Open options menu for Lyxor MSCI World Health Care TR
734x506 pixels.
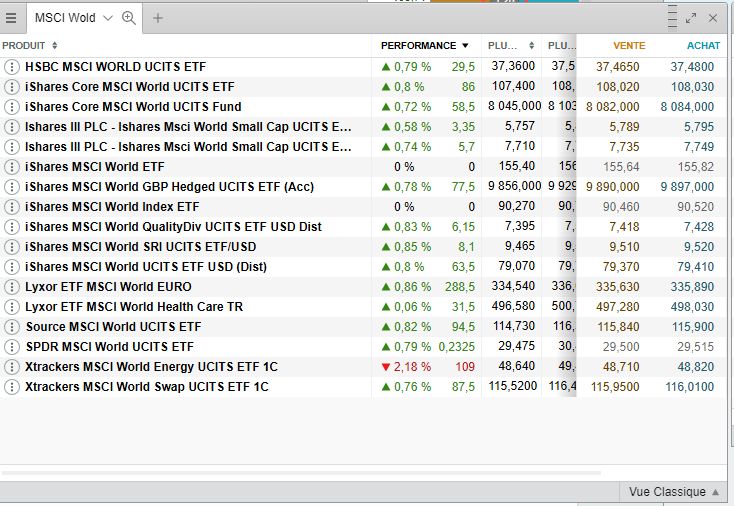point(11,307)
